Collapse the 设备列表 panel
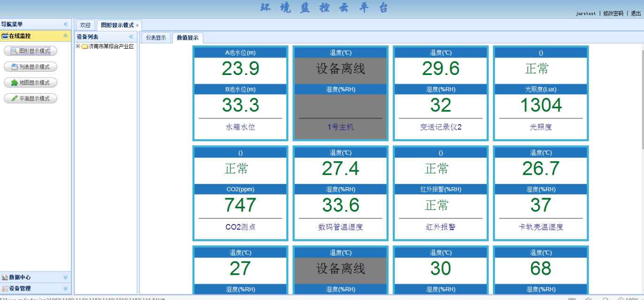This screenshot has width=644, height=300. pos(131,37)
